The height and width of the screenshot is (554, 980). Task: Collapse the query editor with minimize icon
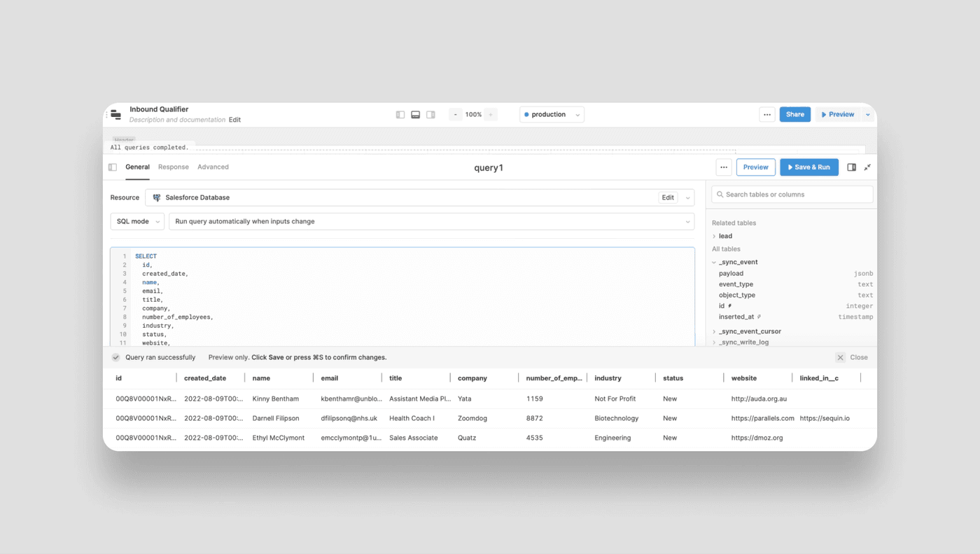[x=867, y=167]
